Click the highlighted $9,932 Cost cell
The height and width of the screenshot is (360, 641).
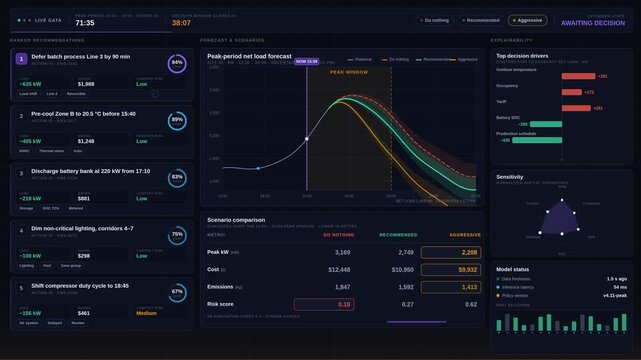pyautogui.click(x=451, y=270)
